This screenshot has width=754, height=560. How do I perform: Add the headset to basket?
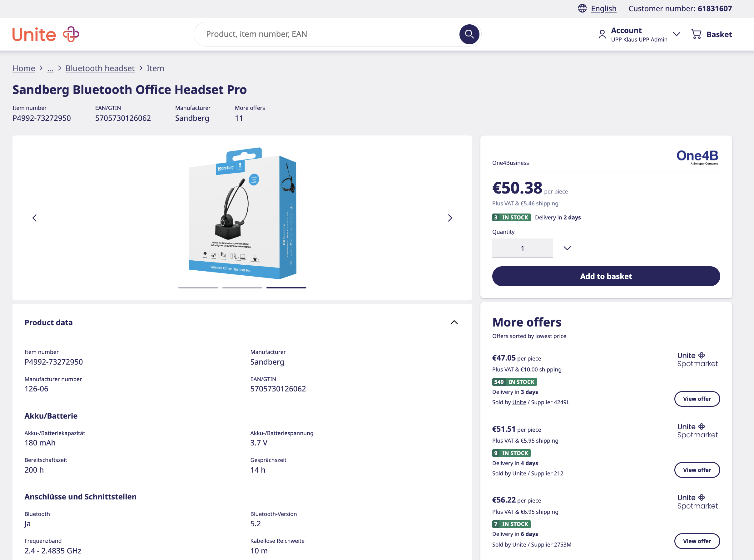click(x=606, y=276)
